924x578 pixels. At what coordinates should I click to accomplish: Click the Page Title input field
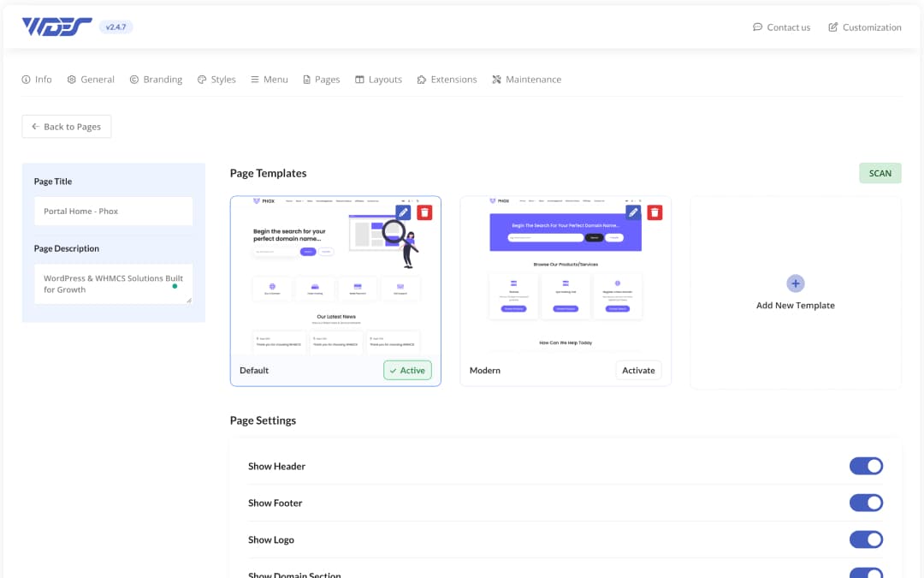coord(113,212)
